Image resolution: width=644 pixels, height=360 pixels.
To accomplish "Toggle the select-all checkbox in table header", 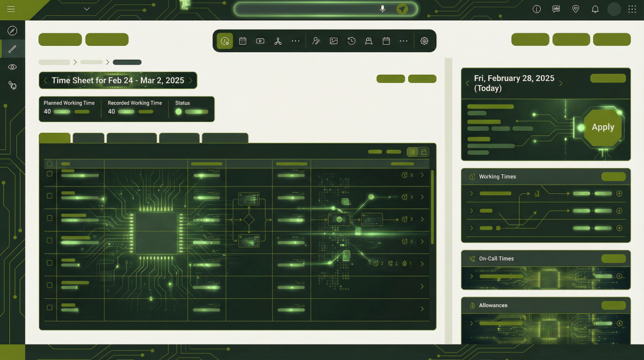I will pos(49,164).
